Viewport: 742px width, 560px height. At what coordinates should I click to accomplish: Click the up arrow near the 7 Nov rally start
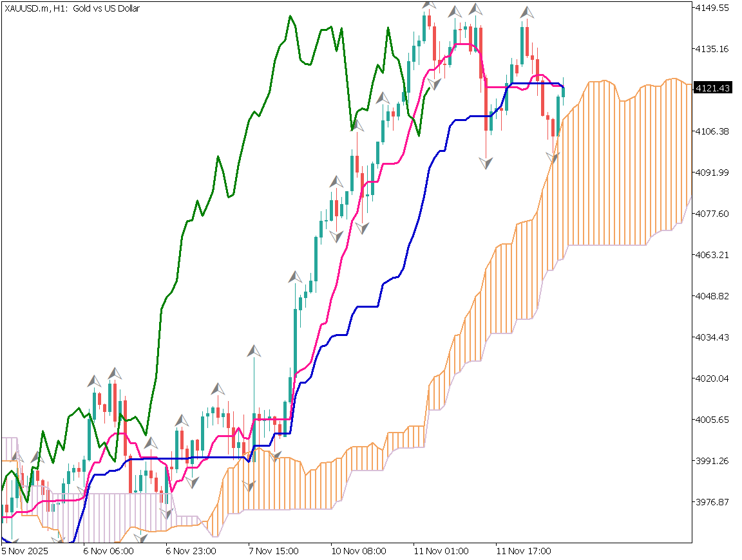(294, 277)
